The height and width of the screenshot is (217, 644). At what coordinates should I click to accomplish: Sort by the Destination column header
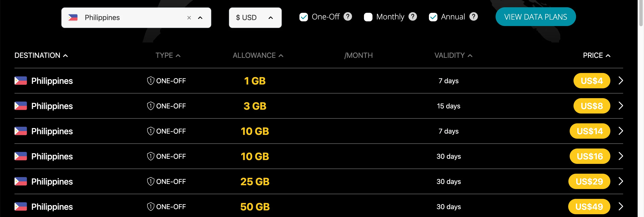(x=41, y=55)
